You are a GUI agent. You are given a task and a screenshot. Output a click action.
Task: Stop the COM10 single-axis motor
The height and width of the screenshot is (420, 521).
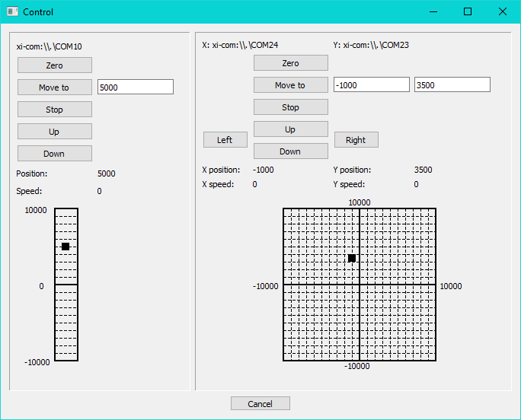[54, 110]
